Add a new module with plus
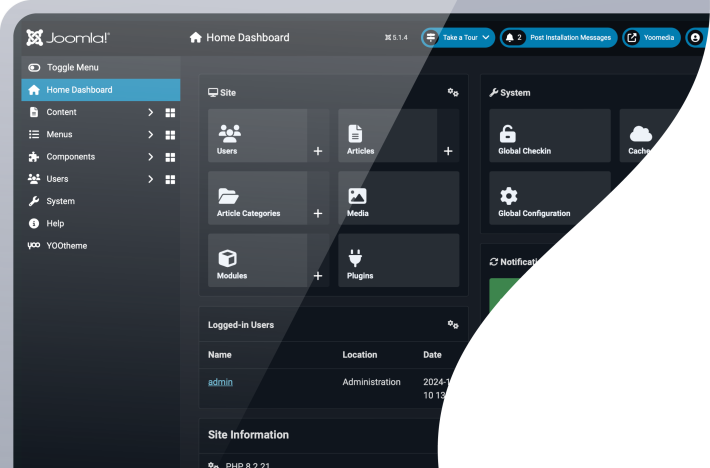This screenshot has width=710, height=468. tap(318, 276)
